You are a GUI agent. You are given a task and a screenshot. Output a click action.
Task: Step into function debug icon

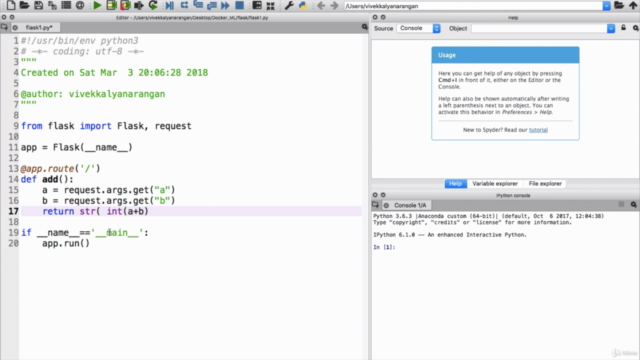(x=198, y=5)
